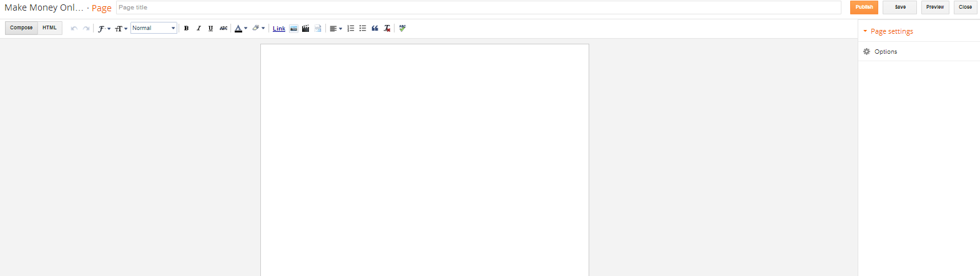Insert jump break icon
Image resolution: width=980 pixels, height=276 pixels.
pos(318,28)
